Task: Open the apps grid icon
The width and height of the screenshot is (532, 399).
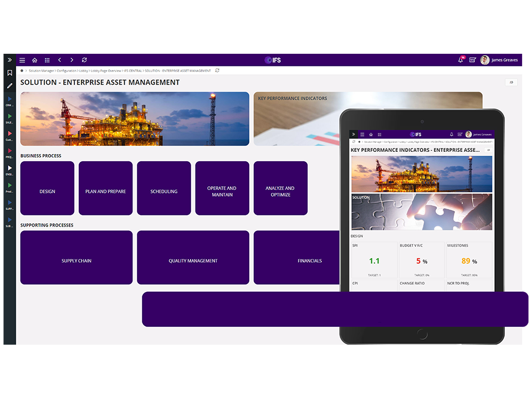Action: [47, 60]
